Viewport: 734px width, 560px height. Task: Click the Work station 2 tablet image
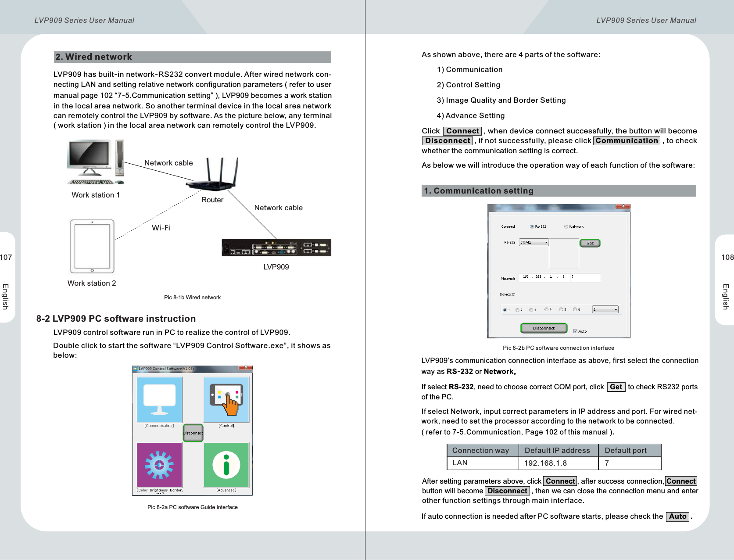[92, 246]
